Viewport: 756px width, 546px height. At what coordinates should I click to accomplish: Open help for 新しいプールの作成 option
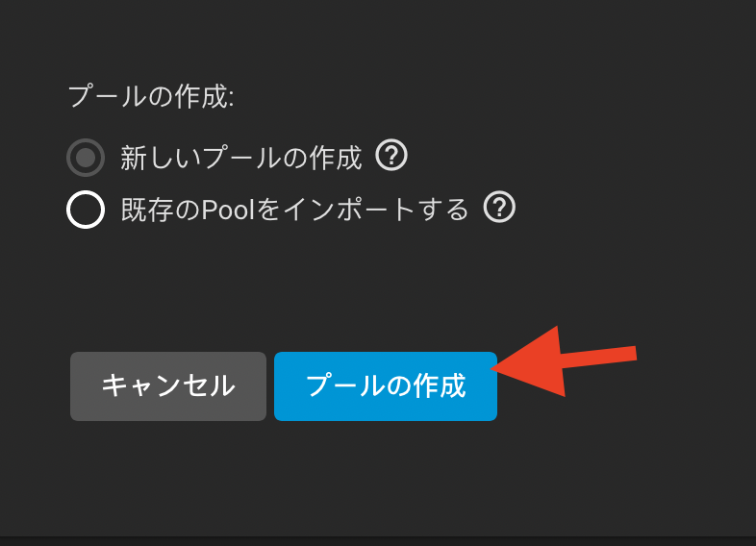point(391,155)
